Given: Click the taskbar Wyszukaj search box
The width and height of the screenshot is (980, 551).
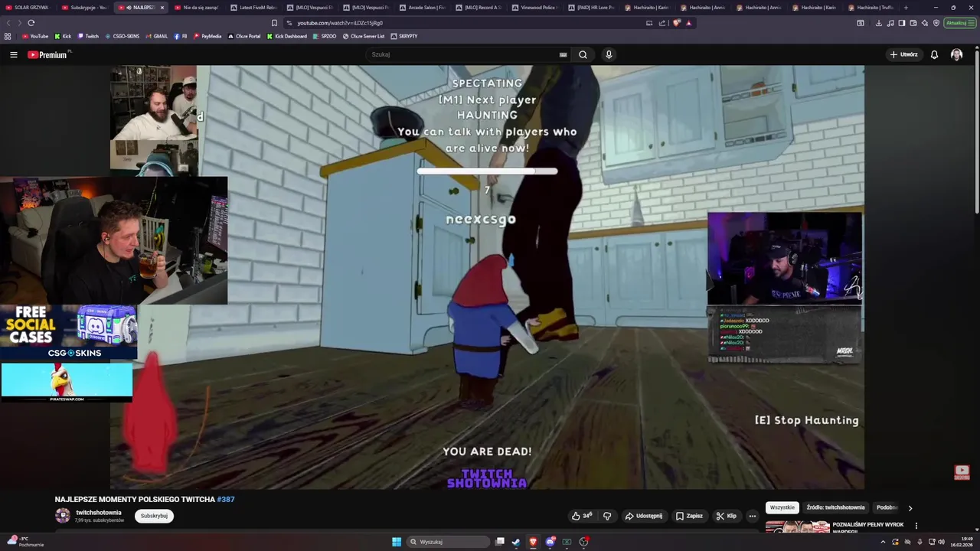Looking at the screenshot, I should point(449,542).
